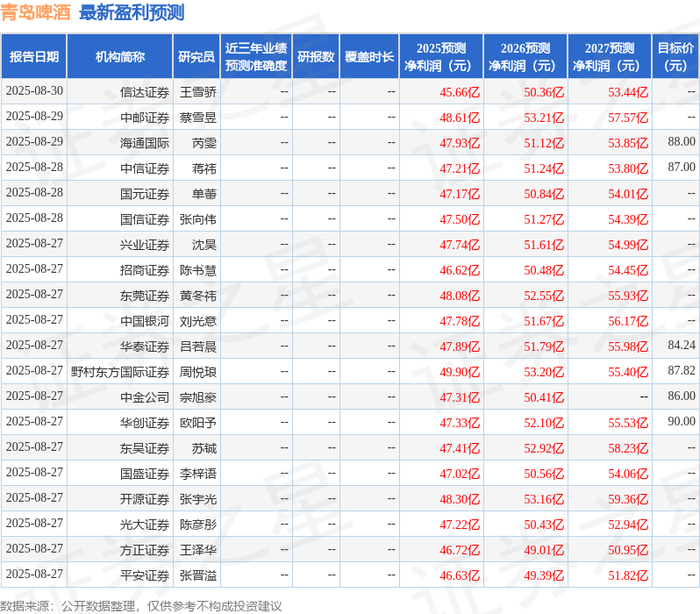The height and width of the screenshot is (614, 700).
Task: Click the 51.61亿 forecast value
Action: pos(544,245)
